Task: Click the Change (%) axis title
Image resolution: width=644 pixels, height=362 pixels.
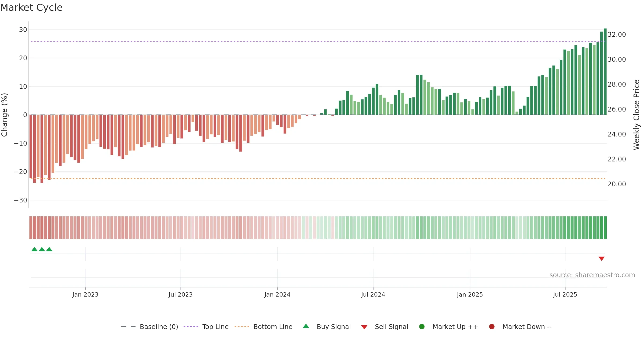Action: point(4,115)
